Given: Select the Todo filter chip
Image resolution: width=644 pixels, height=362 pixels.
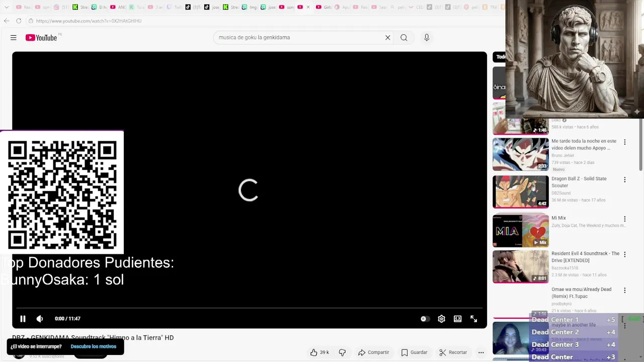Looking at the screenshot, I should pos(499,57).
